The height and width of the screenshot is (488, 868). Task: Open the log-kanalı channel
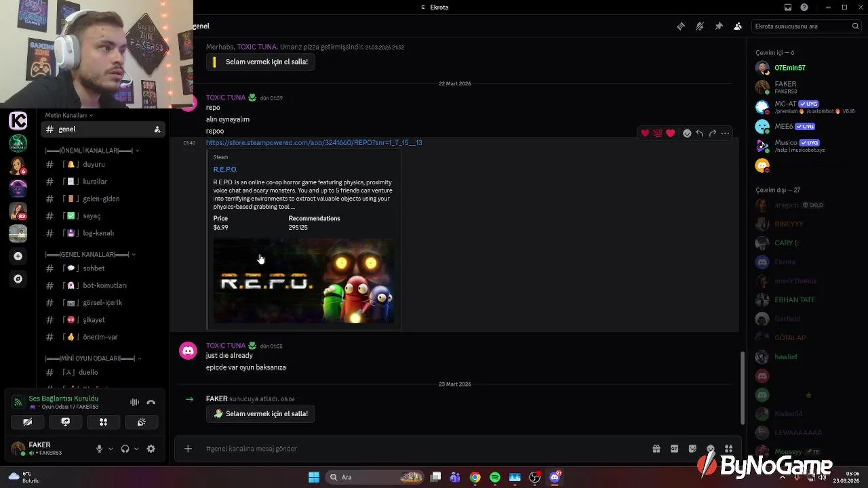[x=103, y=233]
